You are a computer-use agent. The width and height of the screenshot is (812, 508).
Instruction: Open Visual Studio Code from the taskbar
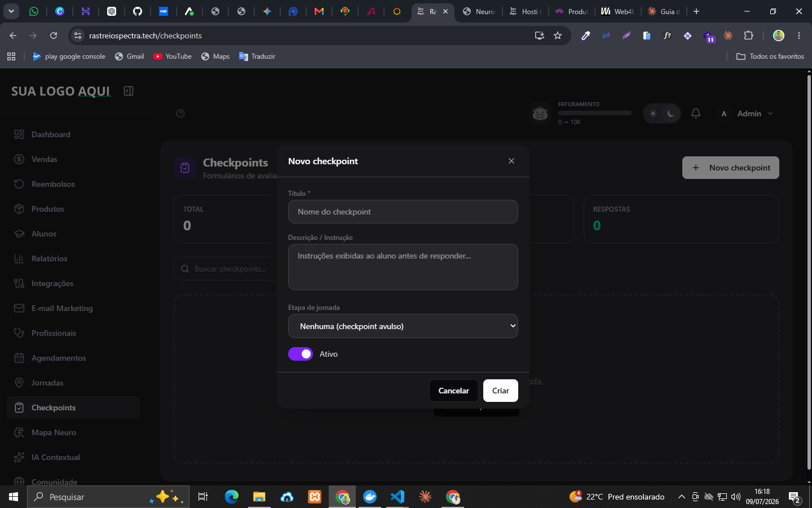pyautogui.click(x=398, y=497)
